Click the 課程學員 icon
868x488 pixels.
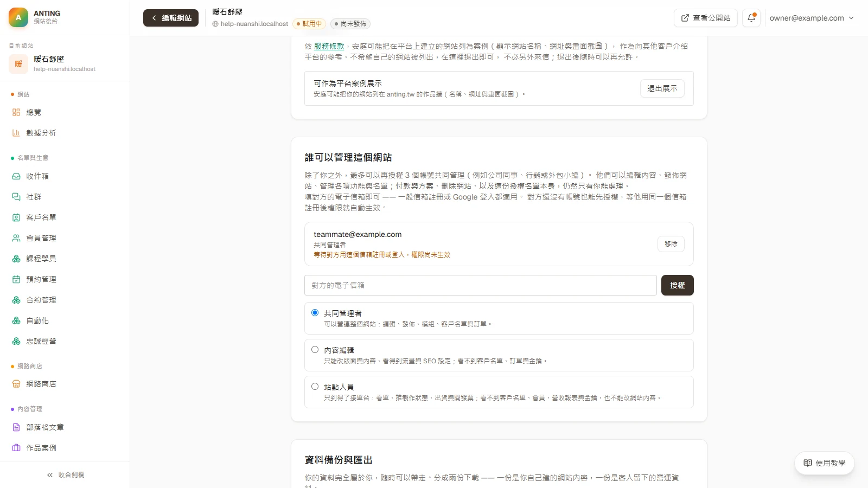pyautogui.click(x=16, y=259)
